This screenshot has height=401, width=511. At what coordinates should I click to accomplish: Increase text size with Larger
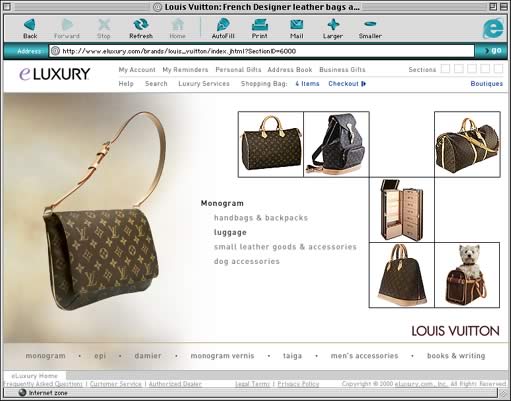point(333,29)
